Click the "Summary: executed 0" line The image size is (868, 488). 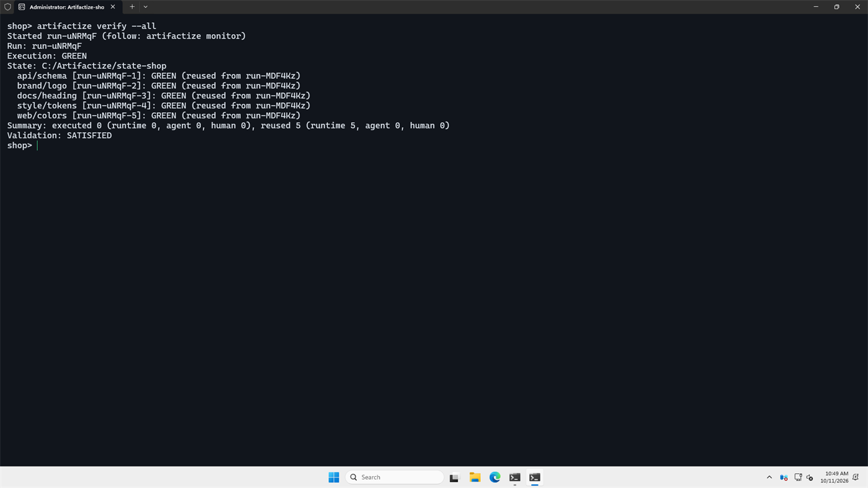coord(228,125)
